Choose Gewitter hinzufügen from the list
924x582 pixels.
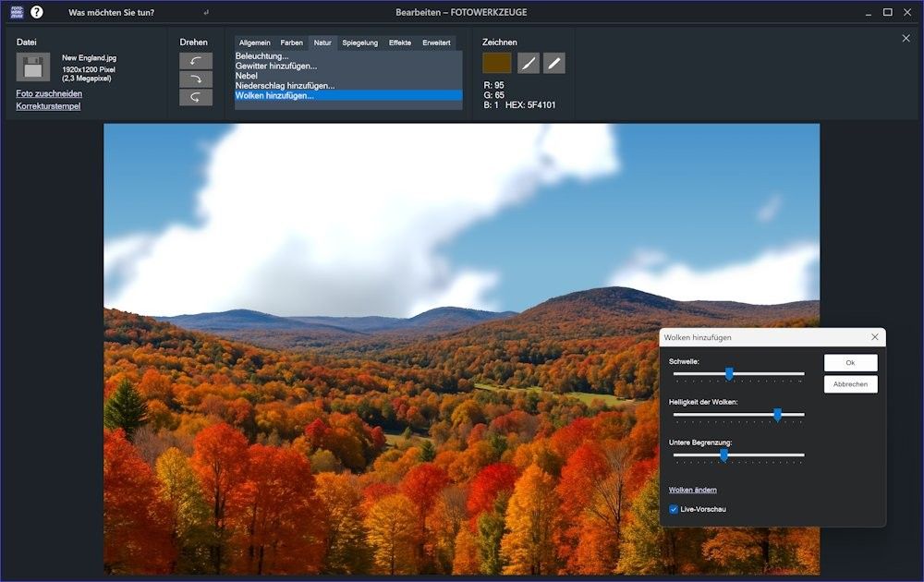276,66
